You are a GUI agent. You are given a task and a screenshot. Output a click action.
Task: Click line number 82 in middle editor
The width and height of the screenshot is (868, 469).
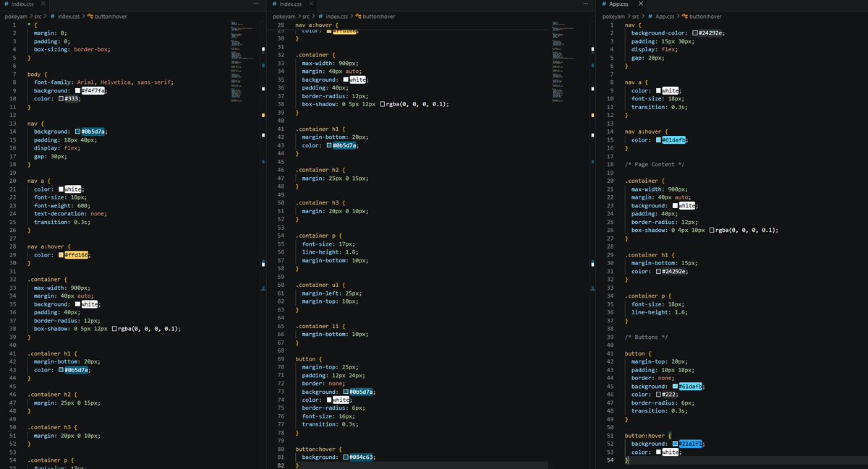pyautogui.click(x=281, y=465)
